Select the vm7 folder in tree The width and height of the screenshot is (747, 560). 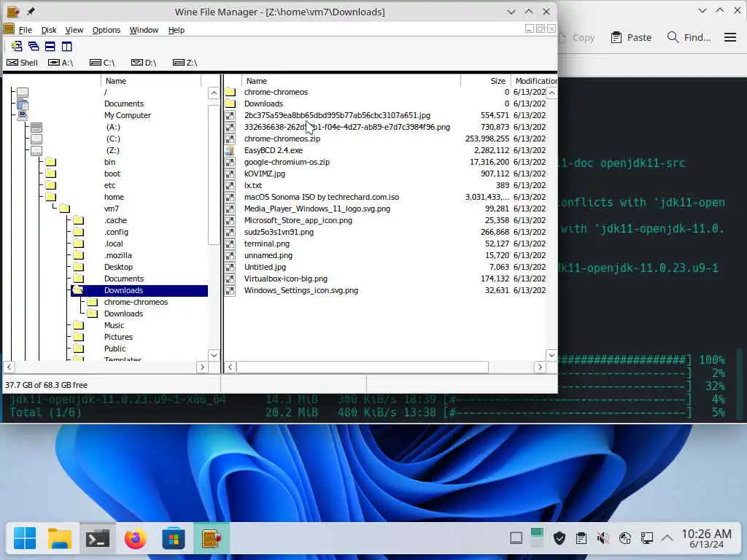(x=112, y=209)
